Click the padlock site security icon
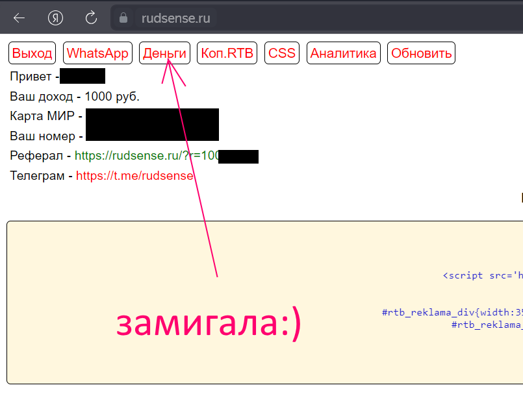The width and height of the screenshot is (523, 420). coord(123,18)
